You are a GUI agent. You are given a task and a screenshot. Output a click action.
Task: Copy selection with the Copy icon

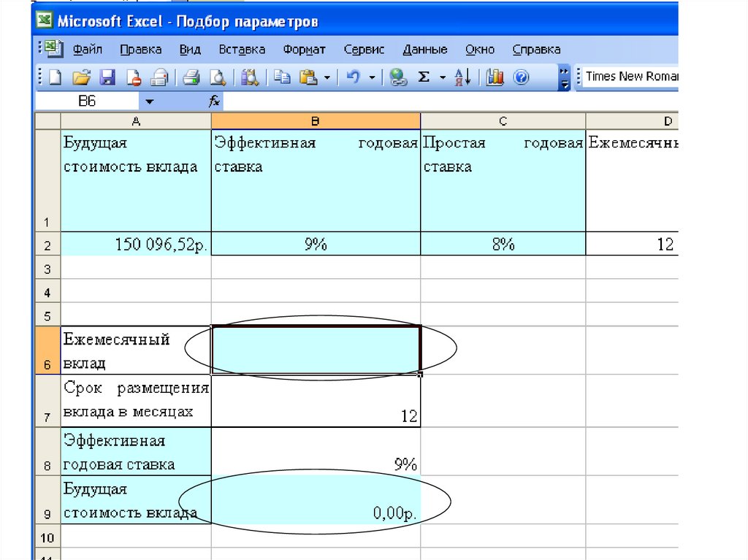point(283,77)
